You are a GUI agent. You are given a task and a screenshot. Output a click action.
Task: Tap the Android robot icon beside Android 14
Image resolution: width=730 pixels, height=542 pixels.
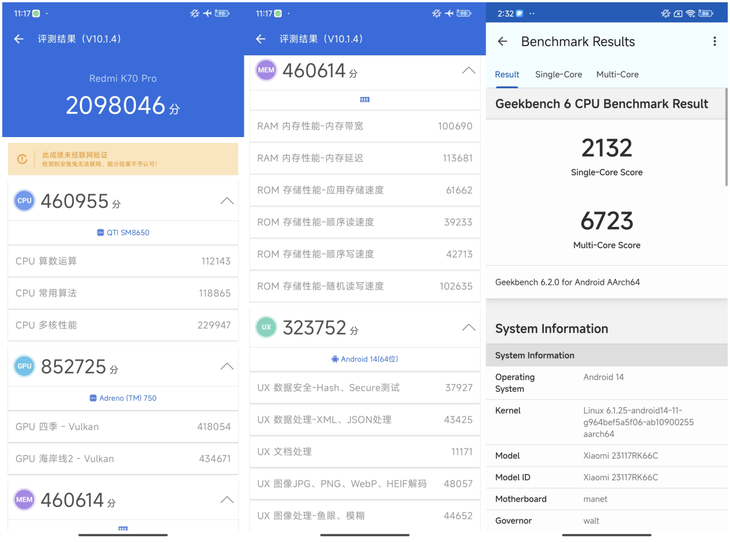tap(335, 359)
